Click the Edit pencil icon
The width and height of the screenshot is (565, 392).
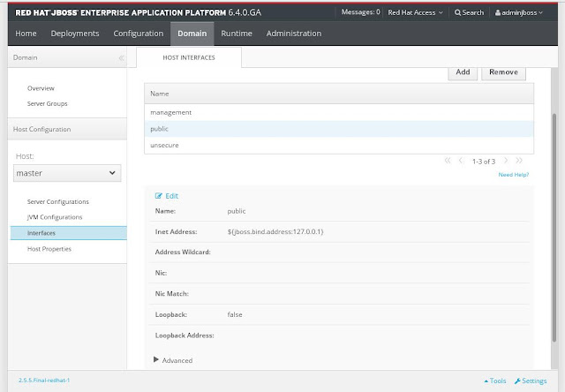point(159,196)
